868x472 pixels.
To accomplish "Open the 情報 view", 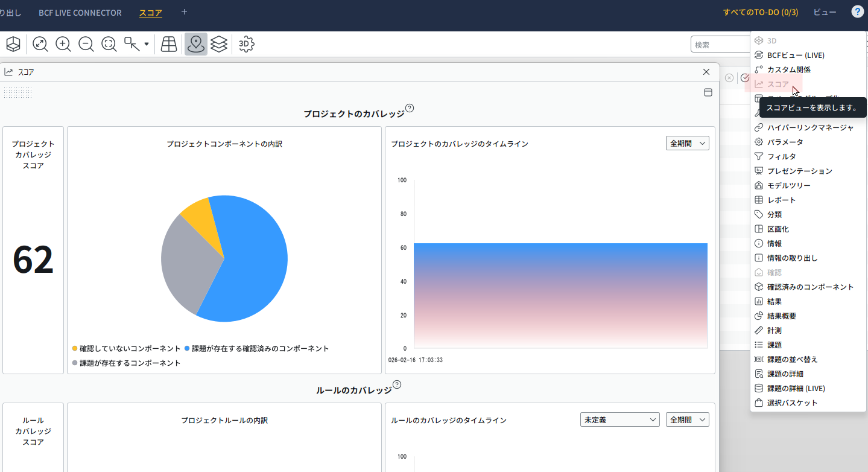I will coord(808,243).
